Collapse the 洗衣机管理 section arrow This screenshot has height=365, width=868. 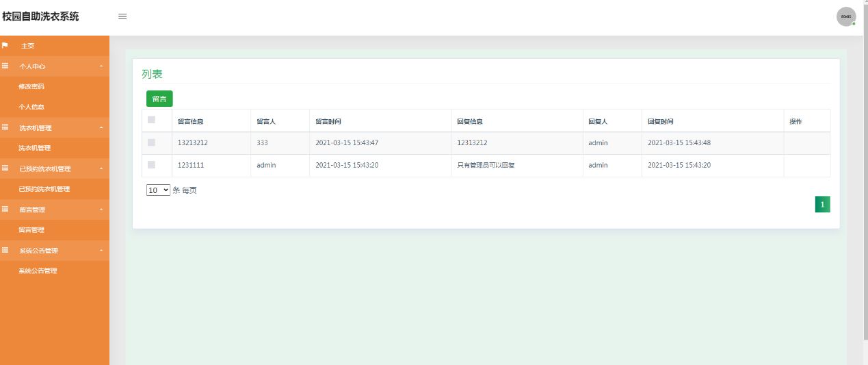click(x=101, y=128)
